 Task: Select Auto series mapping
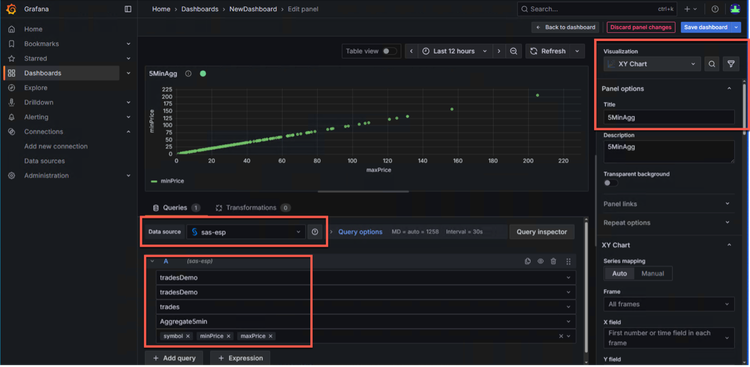point(619,273)
